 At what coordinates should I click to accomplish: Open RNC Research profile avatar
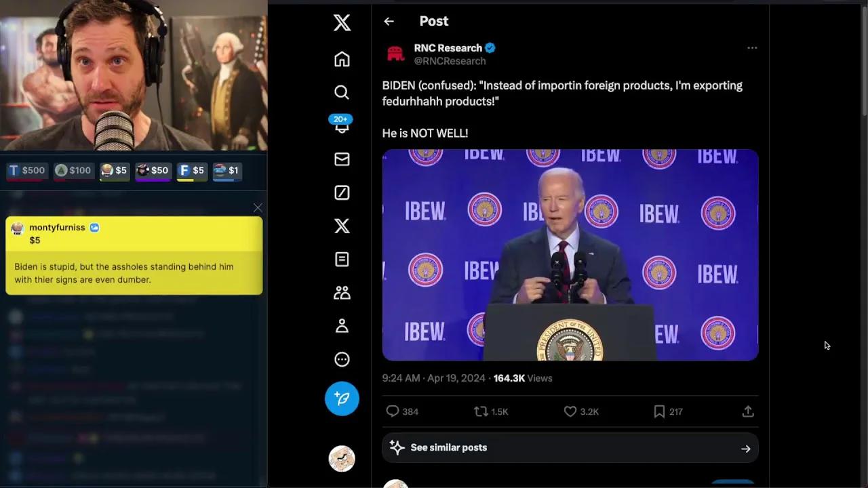click(x=395, y=54)
